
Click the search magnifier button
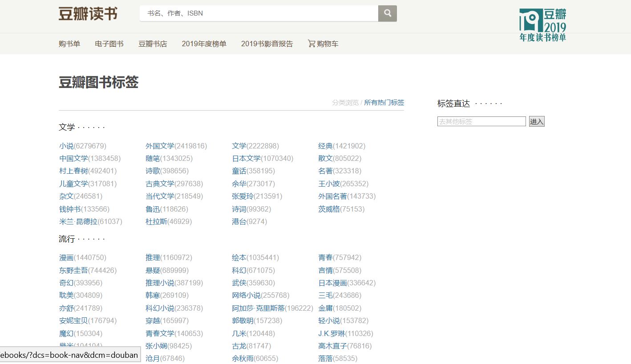(388, 13)
